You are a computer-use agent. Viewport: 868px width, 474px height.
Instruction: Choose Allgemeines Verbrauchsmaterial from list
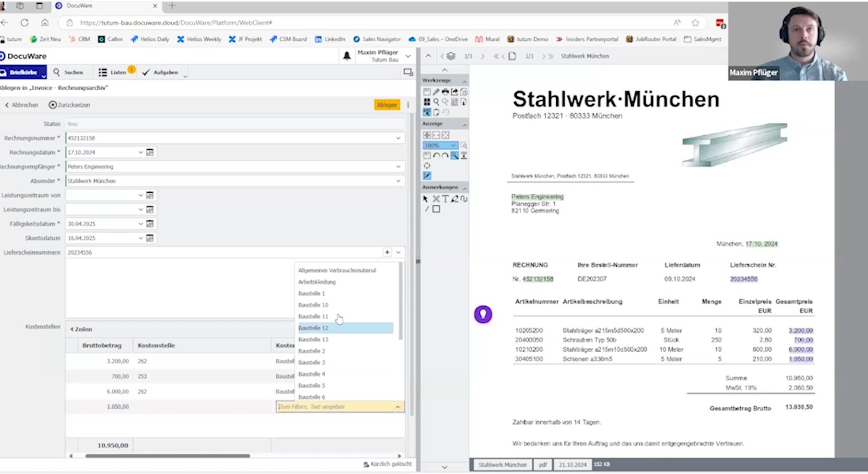coord(337,270)
